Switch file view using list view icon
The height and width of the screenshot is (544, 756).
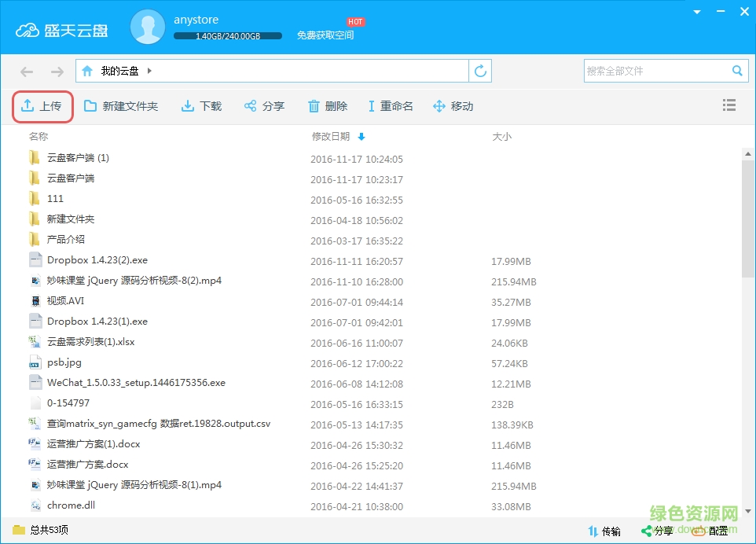(728, 105)
